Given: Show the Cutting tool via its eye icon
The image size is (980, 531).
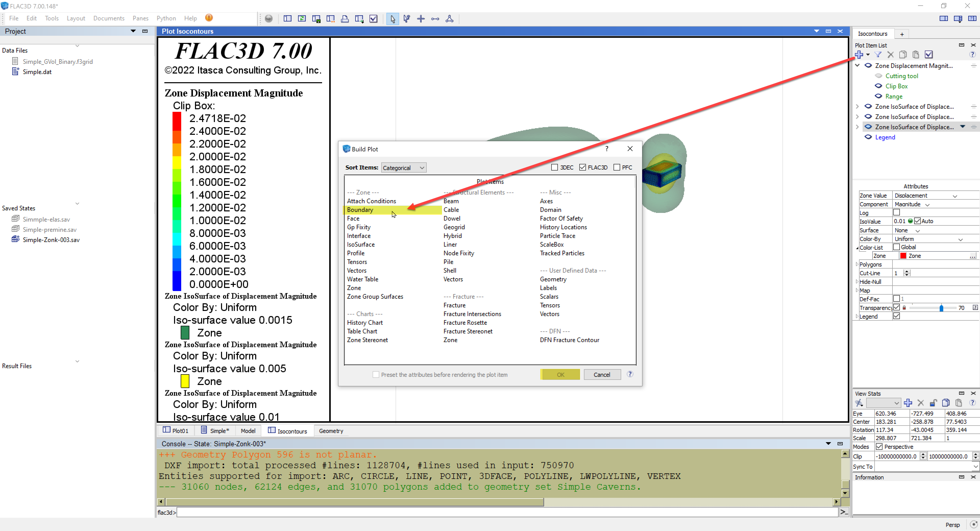Looking at the screenshot, I should [878, 76].
